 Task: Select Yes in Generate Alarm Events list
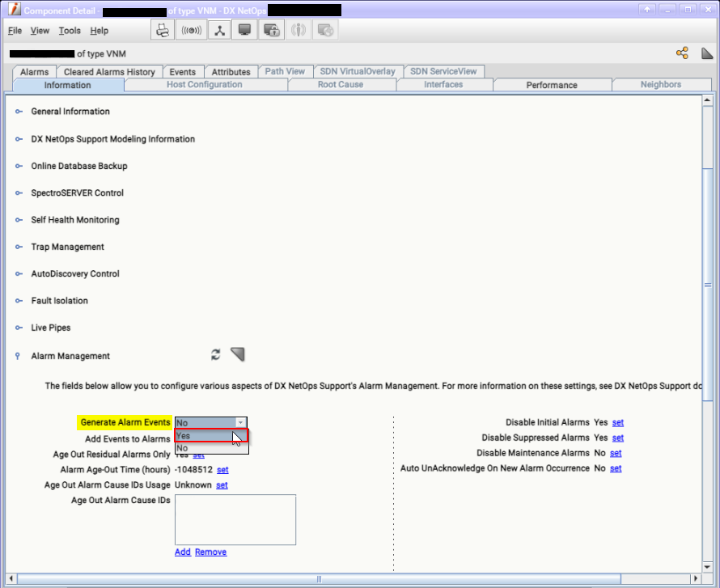tap(210, 436)
